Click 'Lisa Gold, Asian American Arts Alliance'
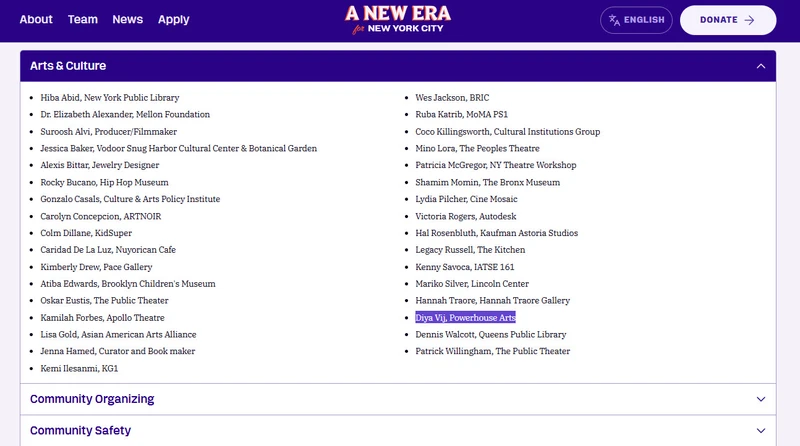 (118, 335)
